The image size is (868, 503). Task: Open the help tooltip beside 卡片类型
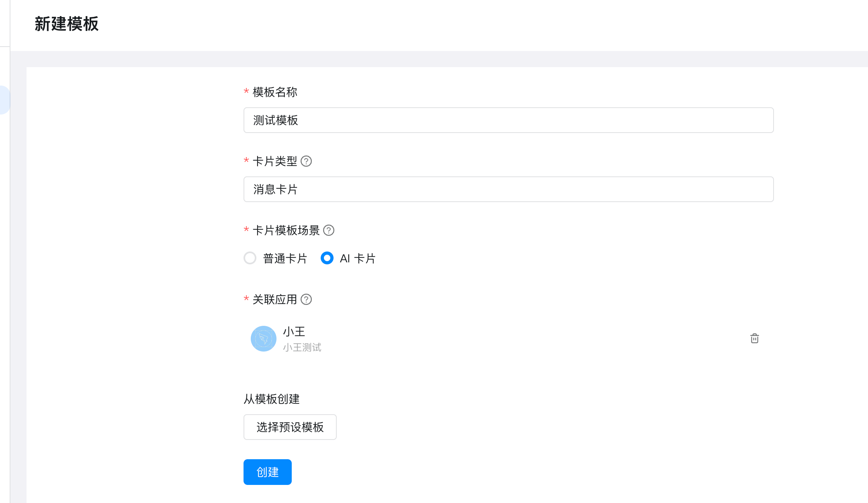point(307,162)
